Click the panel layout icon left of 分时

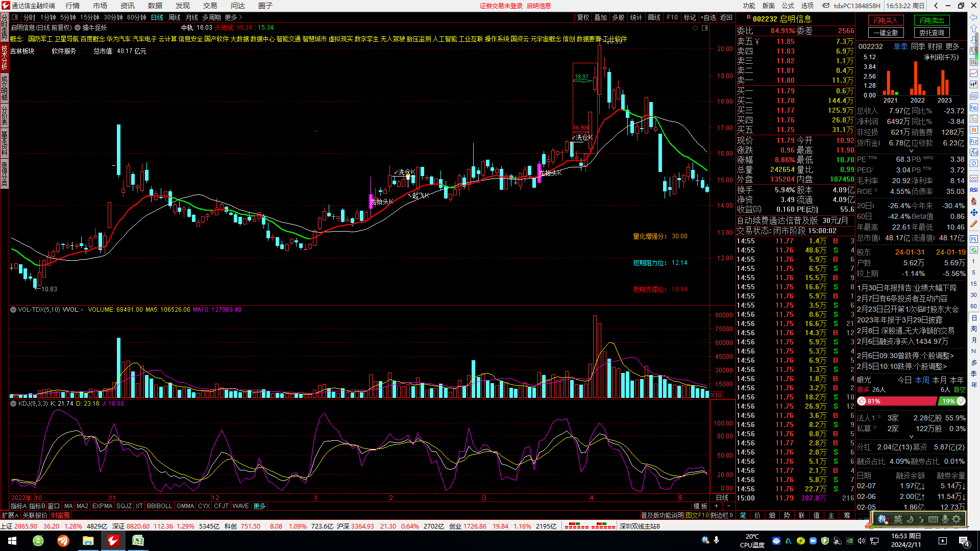point(15,17)
